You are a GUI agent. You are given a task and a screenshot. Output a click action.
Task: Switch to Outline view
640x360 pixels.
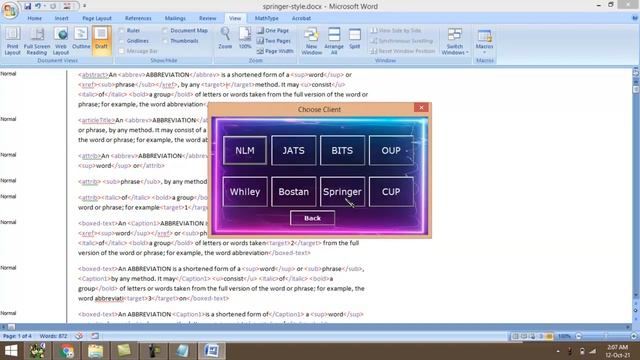tap(81, 39)
